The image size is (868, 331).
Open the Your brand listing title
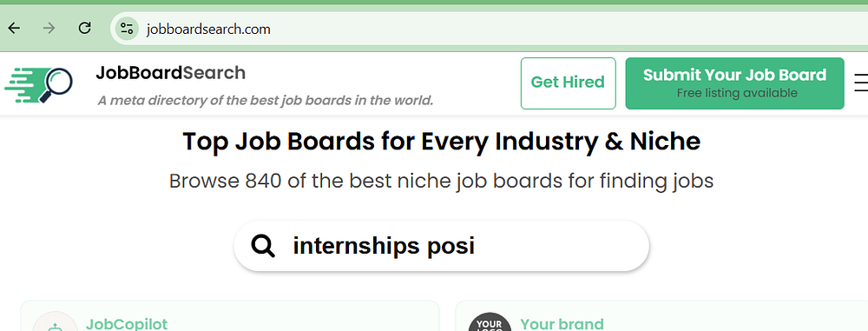562,324
